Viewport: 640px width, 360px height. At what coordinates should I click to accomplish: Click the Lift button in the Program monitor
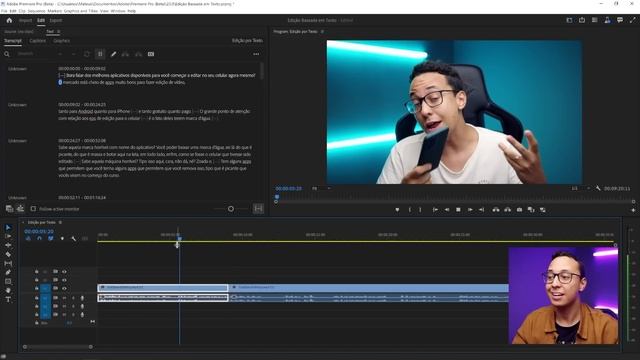tap(496, 209)
